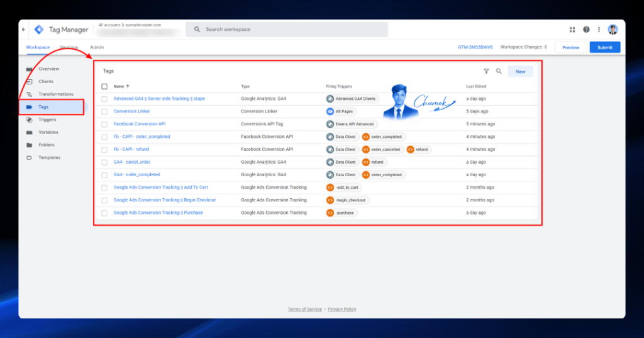Open the three-dot more options menu
The height and width of the screenshot is (338, 644).
point(599,30)
